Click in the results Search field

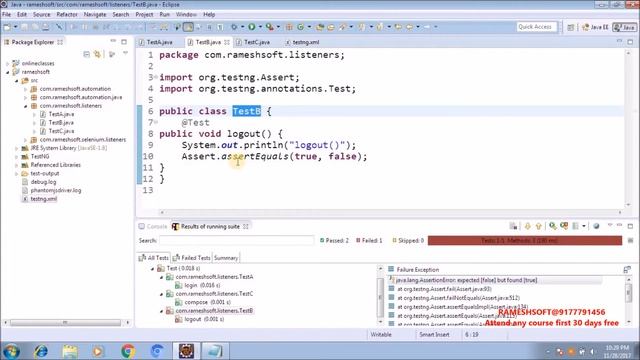pos(237,240)
